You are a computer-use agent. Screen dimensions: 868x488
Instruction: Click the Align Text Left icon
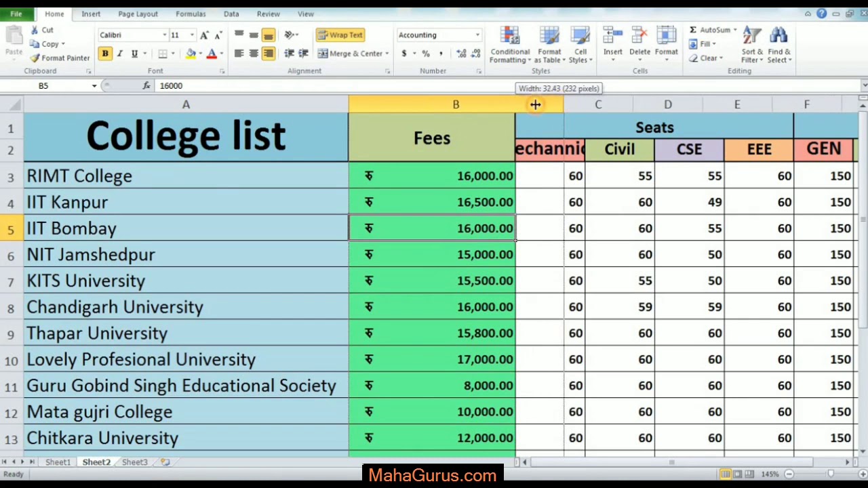pyautogui.click(x=239, y=54)
